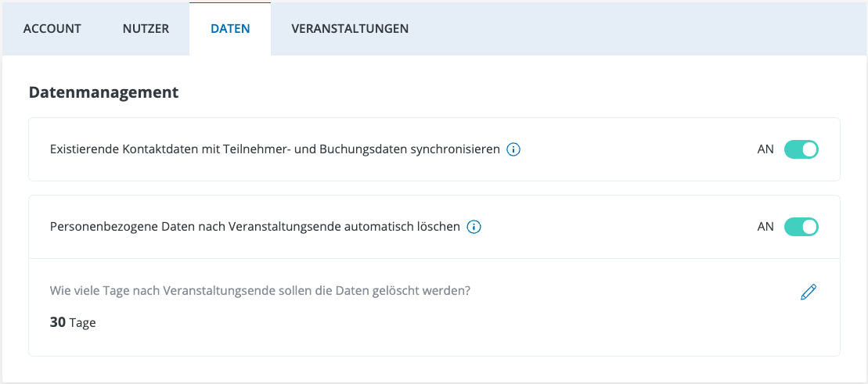Image resolution: width=868 pixels, height=384 pixels.
Task: Click the AN label beside the synchronization toggle
Action: (x=765, y=149)
